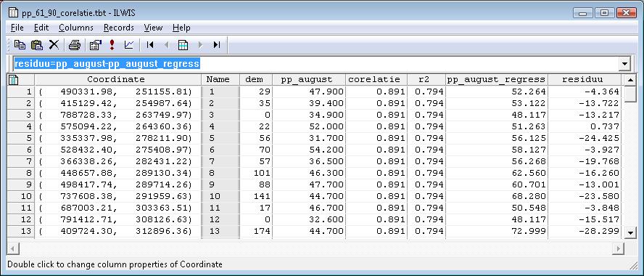Select record row number 10

pos(21,196)
